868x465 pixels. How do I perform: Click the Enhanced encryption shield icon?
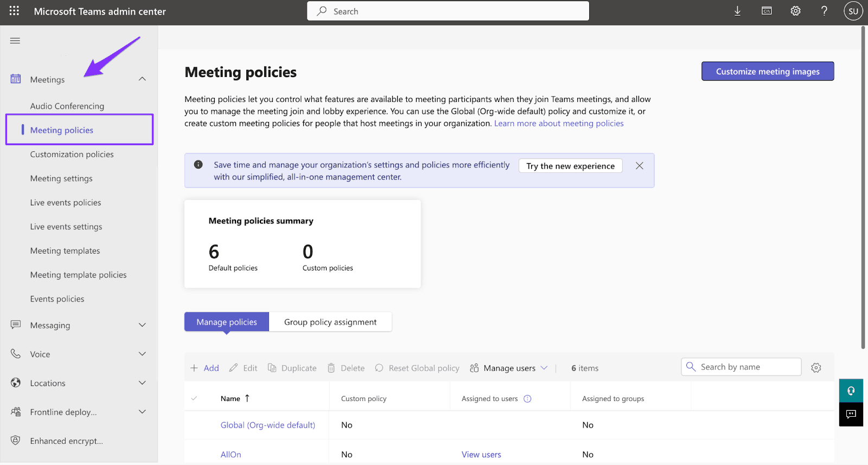click(16, 441)
